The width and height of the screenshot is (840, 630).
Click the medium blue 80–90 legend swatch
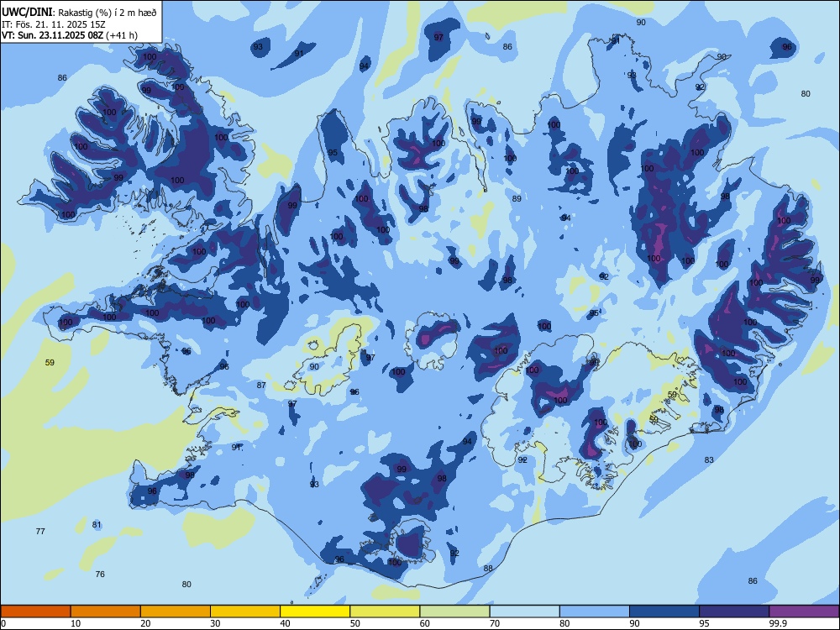pyautogui.click(x=595, y=612)
